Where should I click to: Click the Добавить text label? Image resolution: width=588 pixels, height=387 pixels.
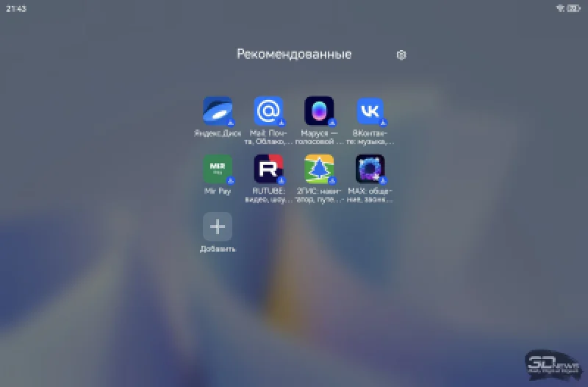pos(218,249)
